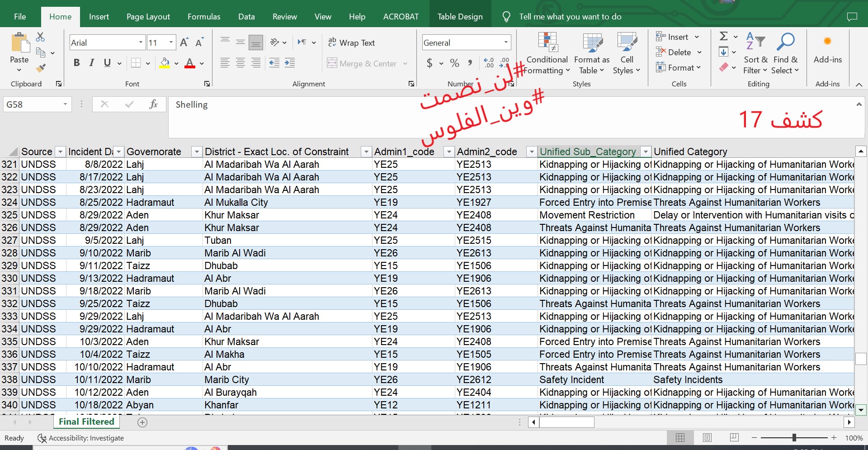
Task: Click Accessibility: Investigate in status bar
Action: click(x=81, y=438)
